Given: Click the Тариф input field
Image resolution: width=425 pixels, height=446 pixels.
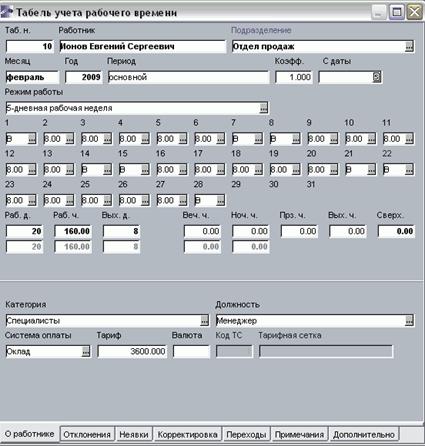Looking at the screenshot, I should click(x=132, y=352).
